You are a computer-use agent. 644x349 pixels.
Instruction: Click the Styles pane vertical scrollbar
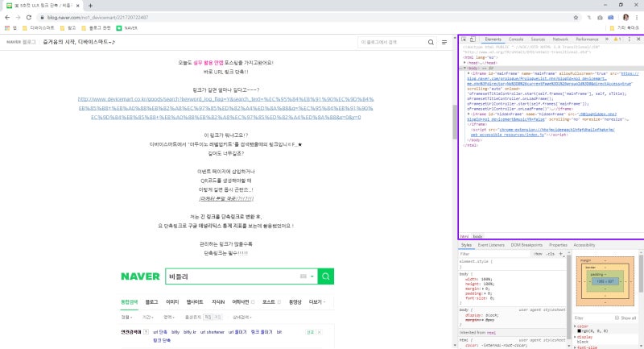(x=568, y=298)
